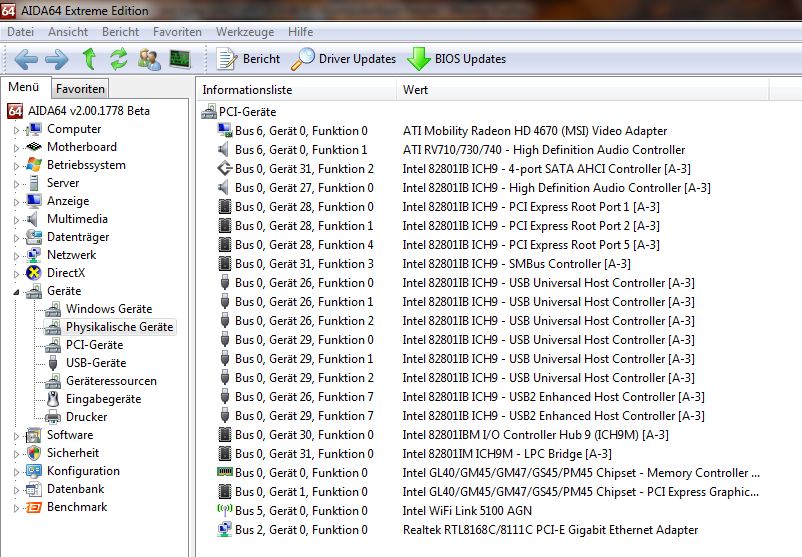Screen dimensions: 802x557
Task: Select USB-Geräte in the tree
Action: point(96,363)
